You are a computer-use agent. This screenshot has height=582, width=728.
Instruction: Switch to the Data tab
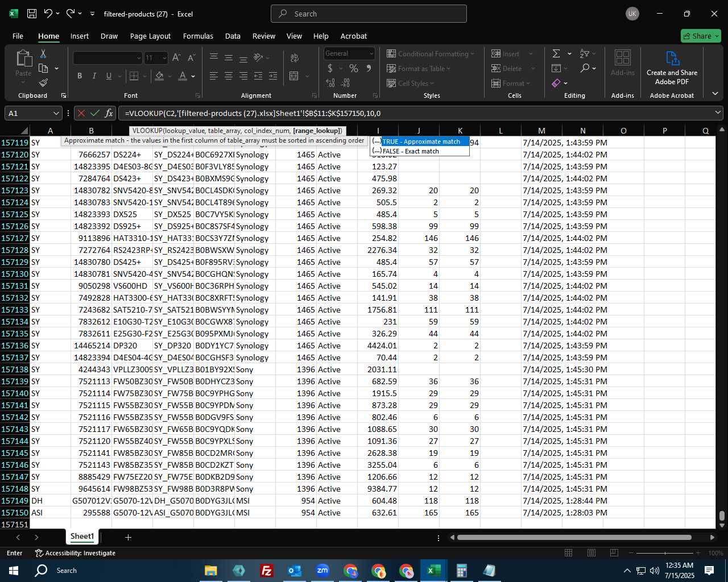point(233,36)
